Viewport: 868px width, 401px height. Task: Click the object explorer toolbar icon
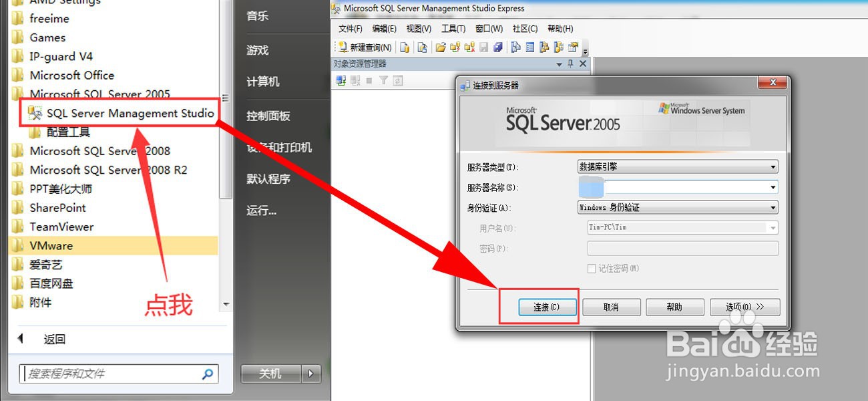(x=544, y=47)
